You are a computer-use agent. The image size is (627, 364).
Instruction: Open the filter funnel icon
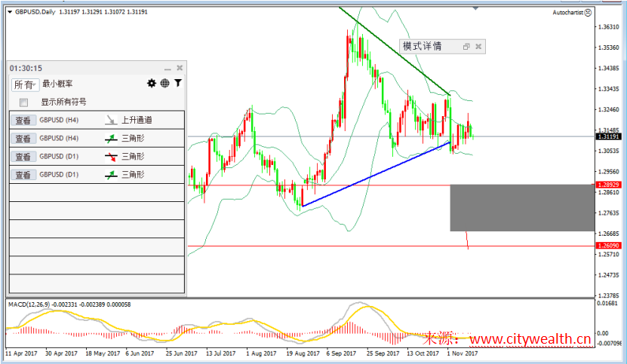pos(178,83)
